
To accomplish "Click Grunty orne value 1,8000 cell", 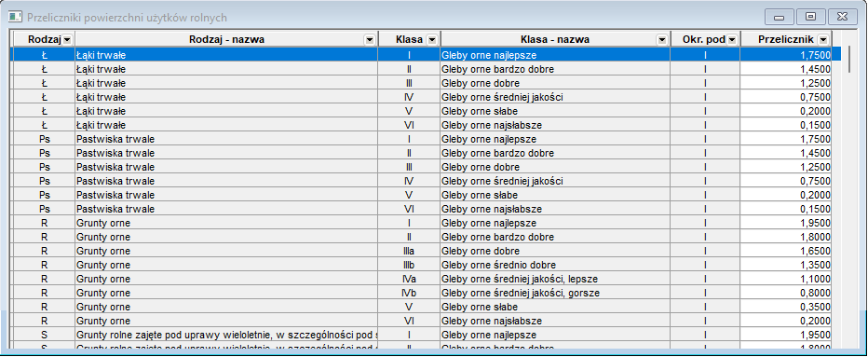I will [785, 237].
